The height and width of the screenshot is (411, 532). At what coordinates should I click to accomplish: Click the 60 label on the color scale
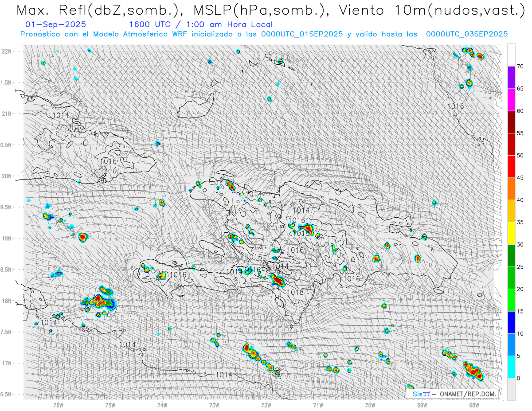point(520,111)
